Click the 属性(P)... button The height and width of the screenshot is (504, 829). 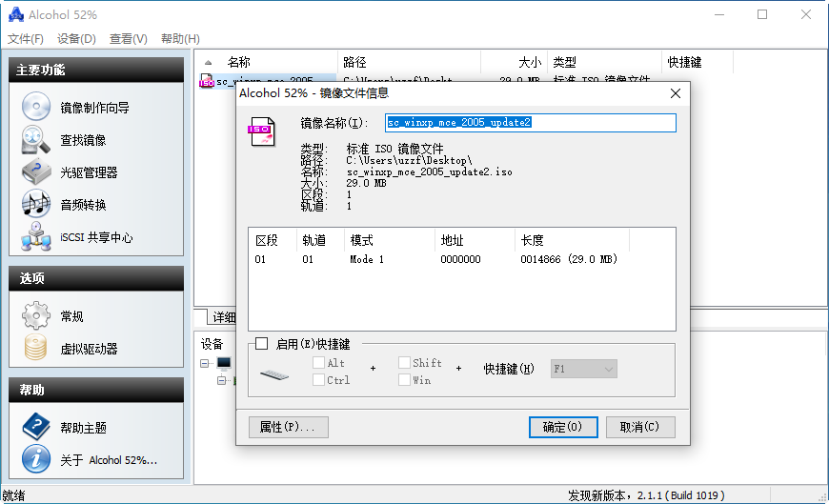288,428
